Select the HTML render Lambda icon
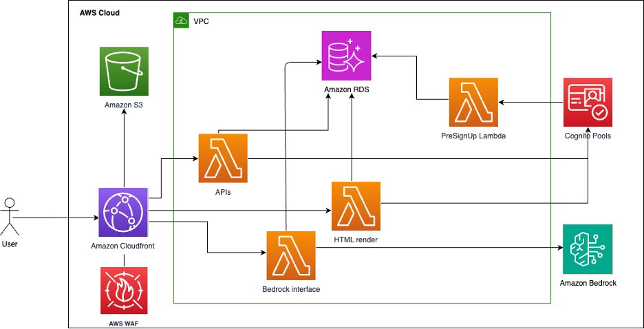Image resolution: width=644 pixels, height=329 pixels. pyautogui.click(x=356, y=206)
